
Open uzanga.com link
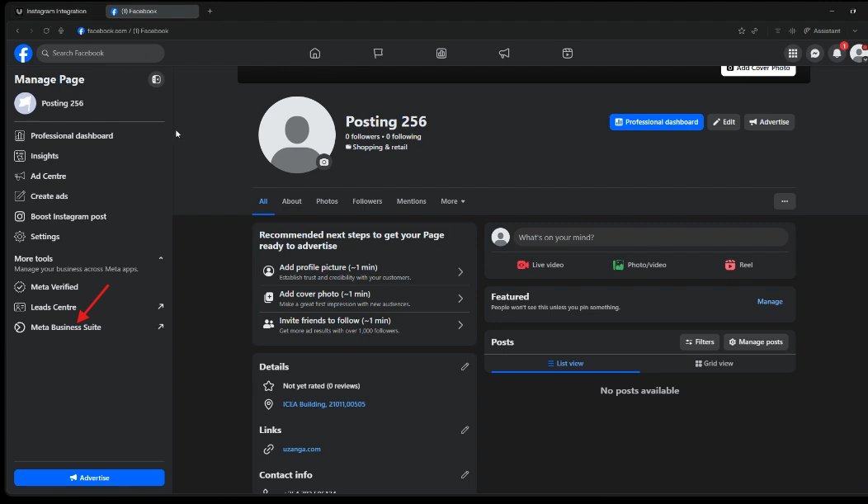[x=302, y=450]
